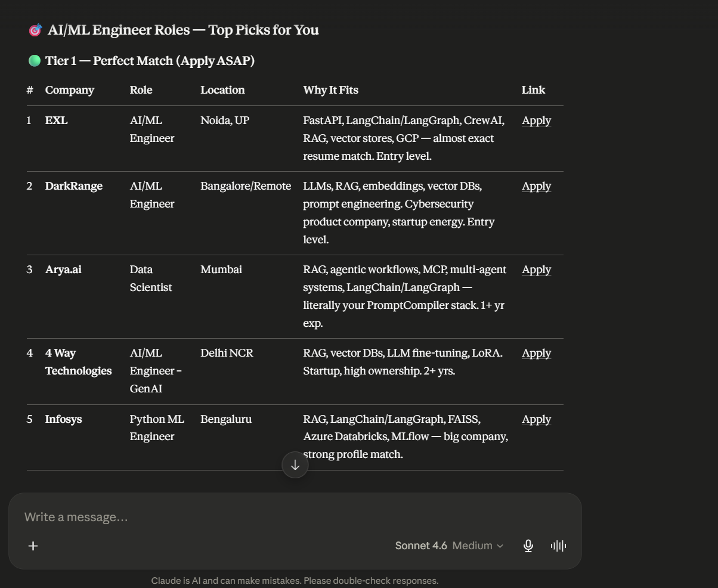Click the Why It Fits column header

point(330,90)
